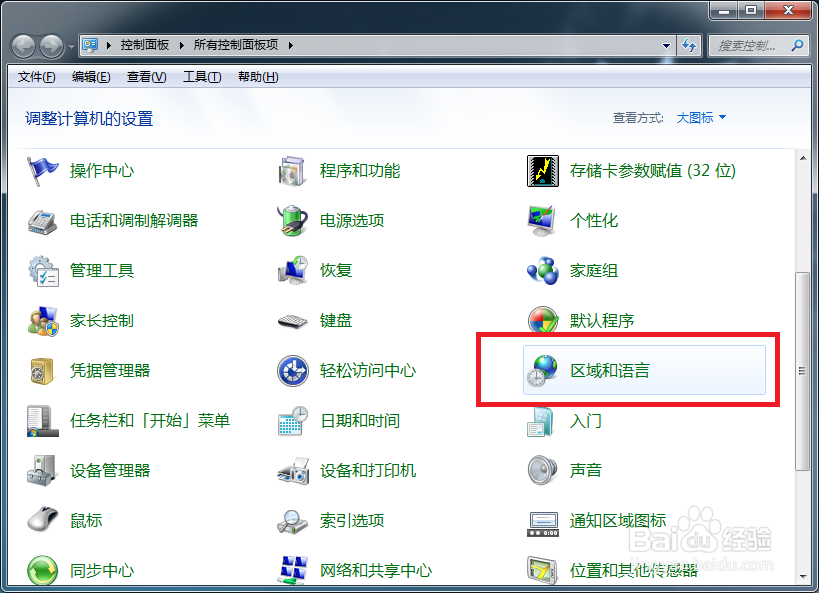
Task: Open 凭据管理器 (Credential Manager)
Action: coord(110,370)
